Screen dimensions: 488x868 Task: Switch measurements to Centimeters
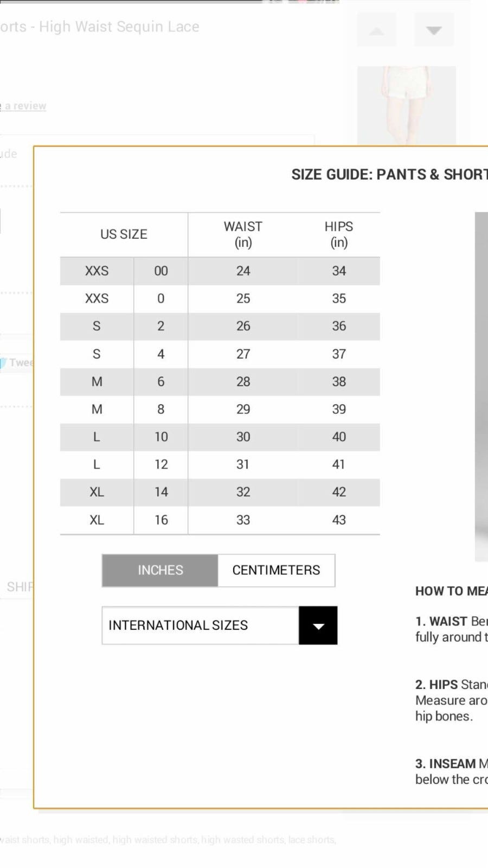pos(276,570)
